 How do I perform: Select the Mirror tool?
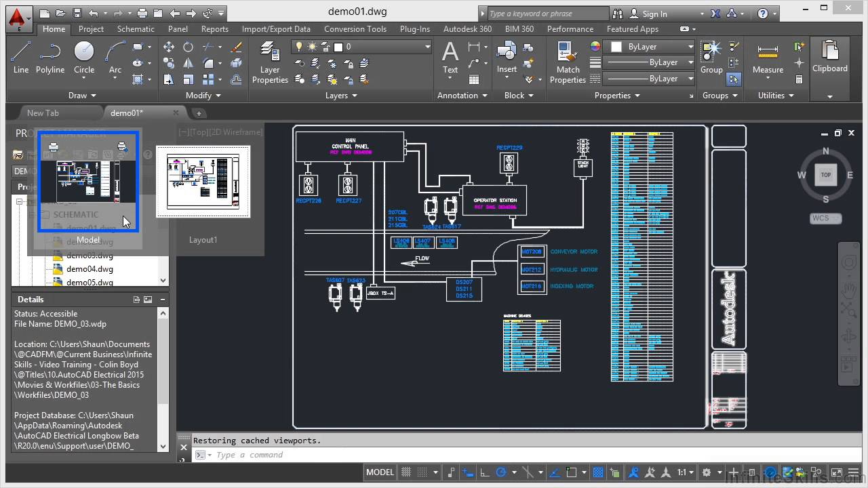pos(188,63)
